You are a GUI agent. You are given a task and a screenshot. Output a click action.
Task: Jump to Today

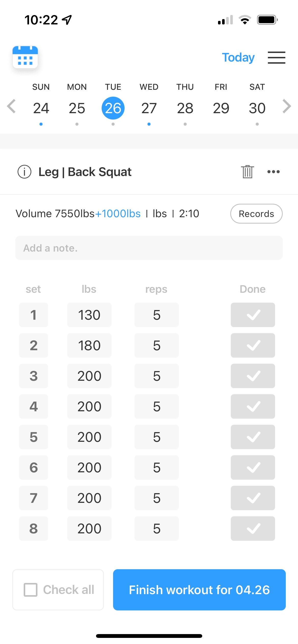tap(238, 57)
